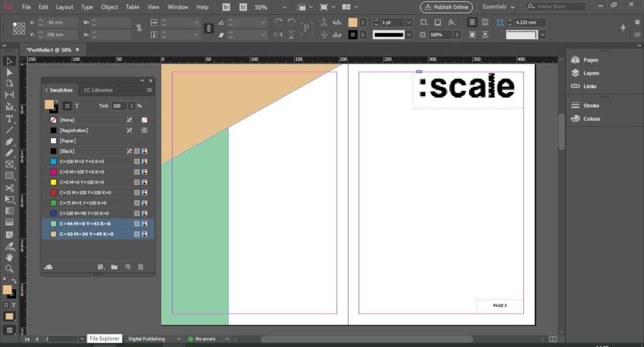Open the Pages panel
Screen dimensions: 644x347
click(x=585, y=60)
